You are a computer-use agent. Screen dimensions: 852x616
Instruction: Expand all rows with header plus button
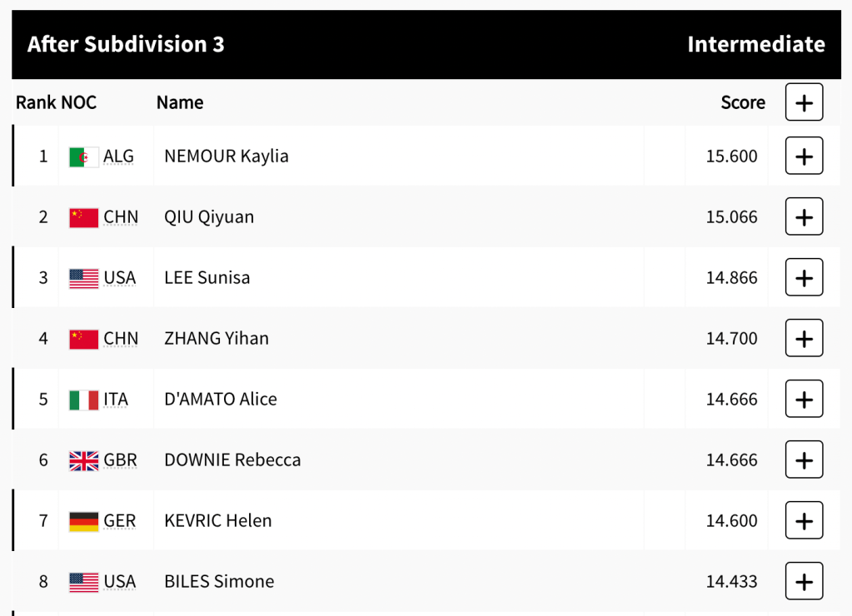[x=804, y=102]
